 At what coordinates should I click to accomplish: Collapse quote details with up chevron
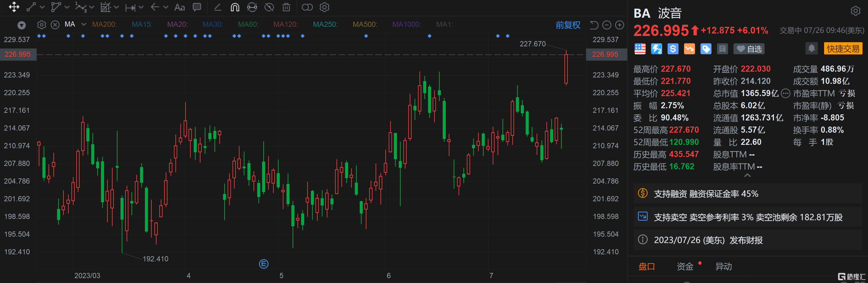pyautogui.click(x=747, y=175)
